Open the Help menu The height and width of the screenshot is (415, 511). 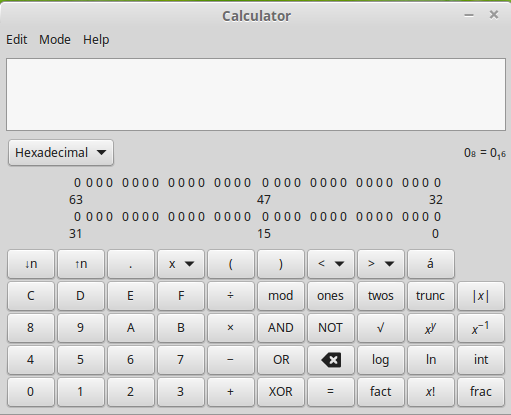click(x=96, y=40)
